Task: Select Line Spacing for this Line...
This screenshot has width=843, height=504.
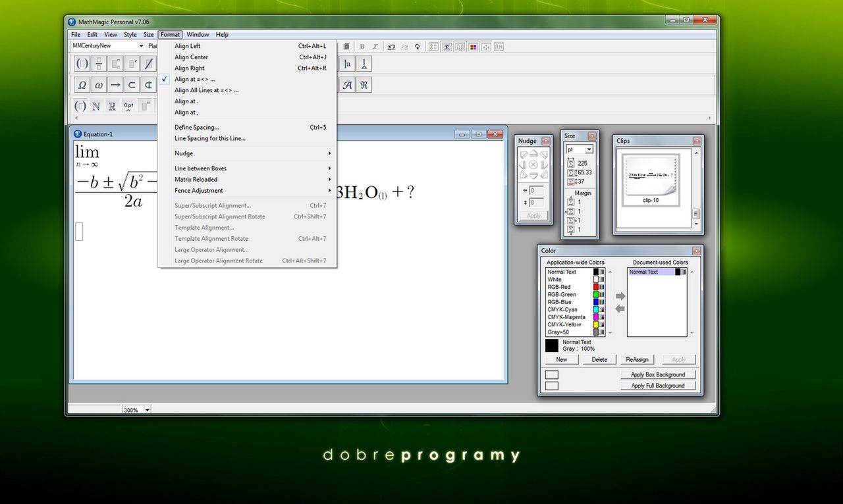Action: coord(247,139)
